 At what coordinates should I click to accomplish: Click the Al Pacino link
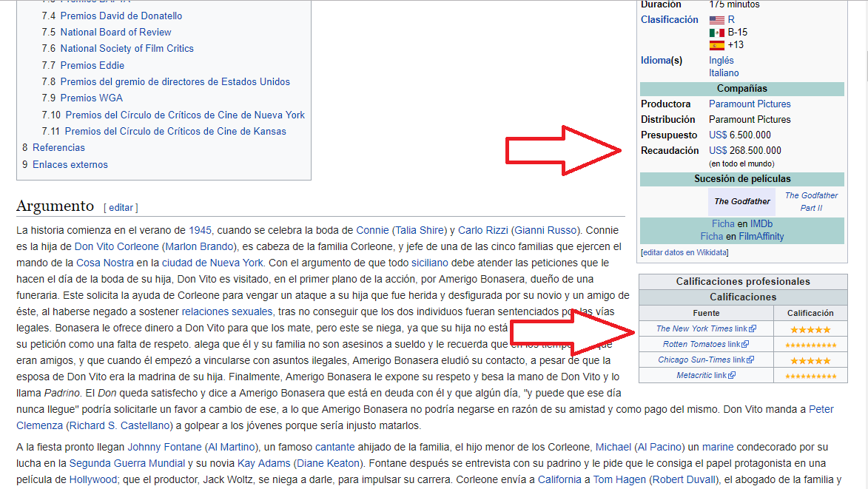point(658,448)
